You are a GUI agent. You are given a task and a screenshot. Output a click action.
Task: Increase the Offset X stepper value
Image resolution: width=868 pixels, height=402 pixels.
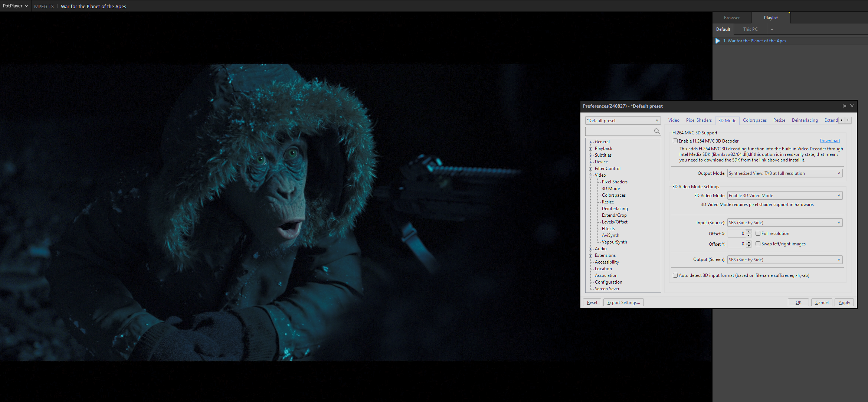point(749,232)
